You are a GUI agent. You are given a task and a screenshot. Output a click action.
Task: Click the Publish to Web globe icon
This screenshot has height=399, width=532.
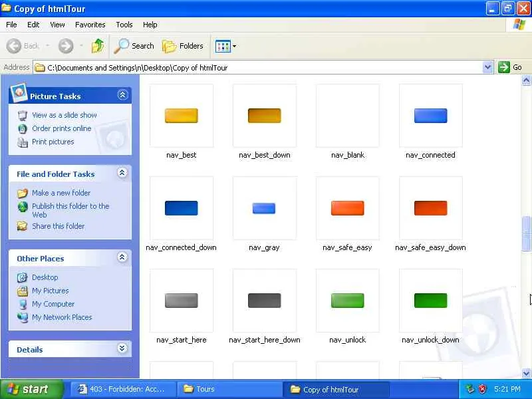(x=23, y=207)
